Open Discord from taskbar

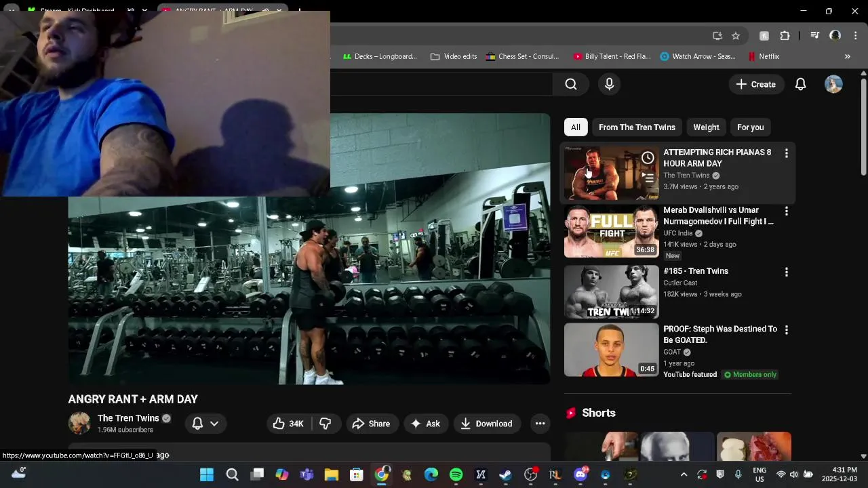(580, 474)
